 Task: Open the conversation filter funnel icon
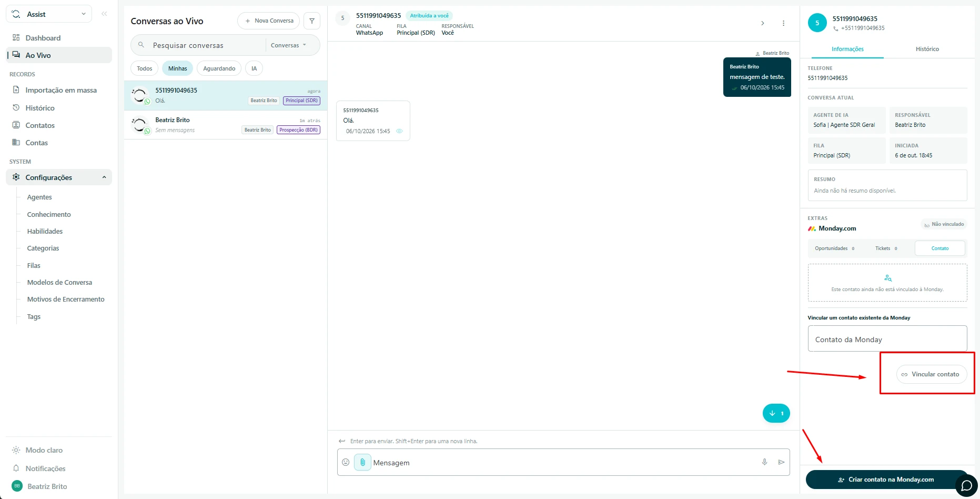[312, 21]
